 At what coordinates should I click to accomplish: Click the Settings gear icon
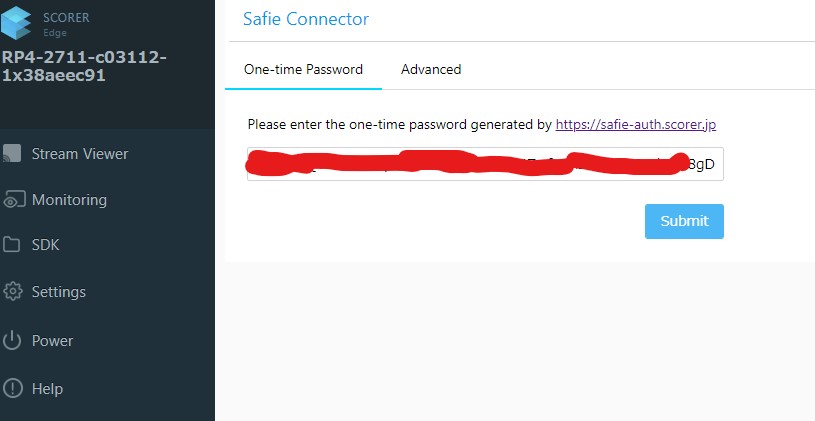point(13,292)
